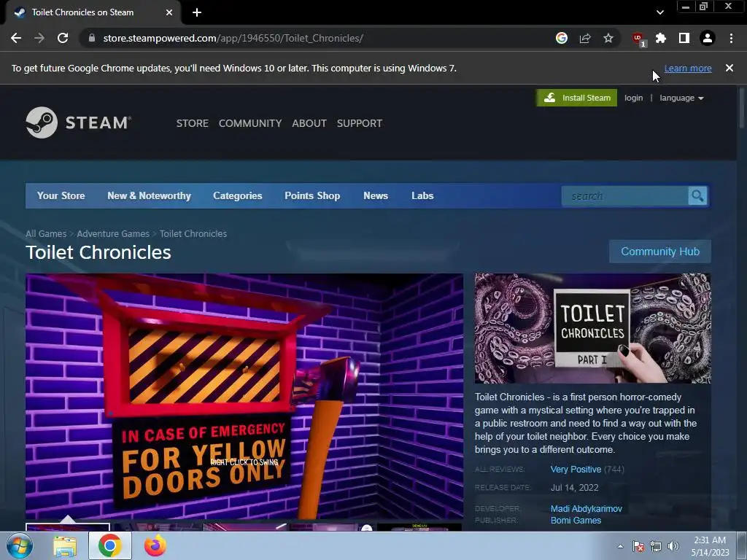Click the address bar URL
The height and width of the screenshot is (560, 747).
pos(233,38)
